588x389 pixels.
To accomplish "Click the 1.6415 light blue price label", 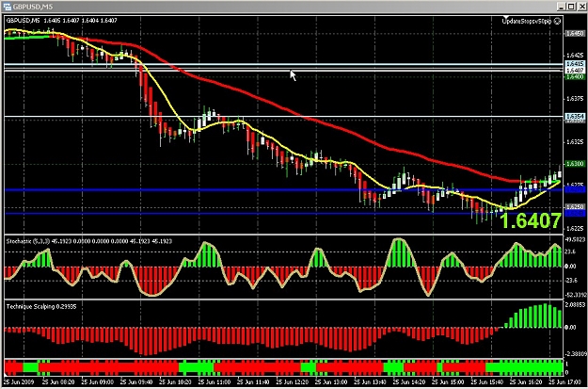I will [574, 64].
